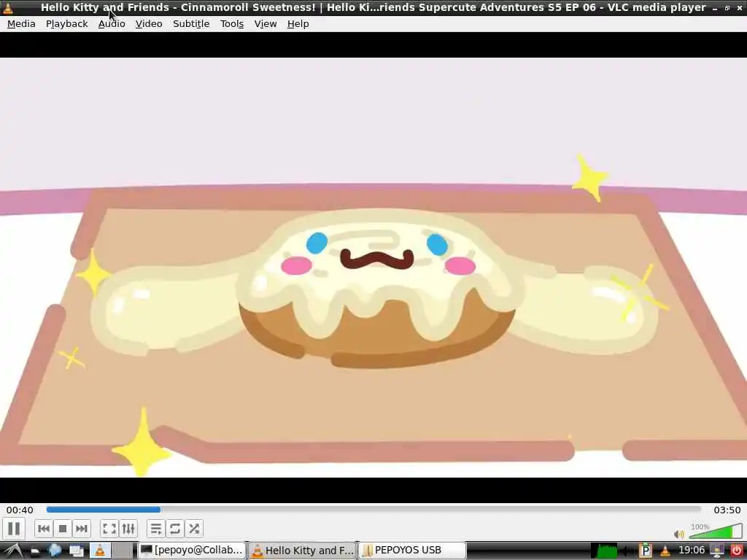Toggle loop repeat mode
This screenshot has width=747, height=560.
point(175,529)
